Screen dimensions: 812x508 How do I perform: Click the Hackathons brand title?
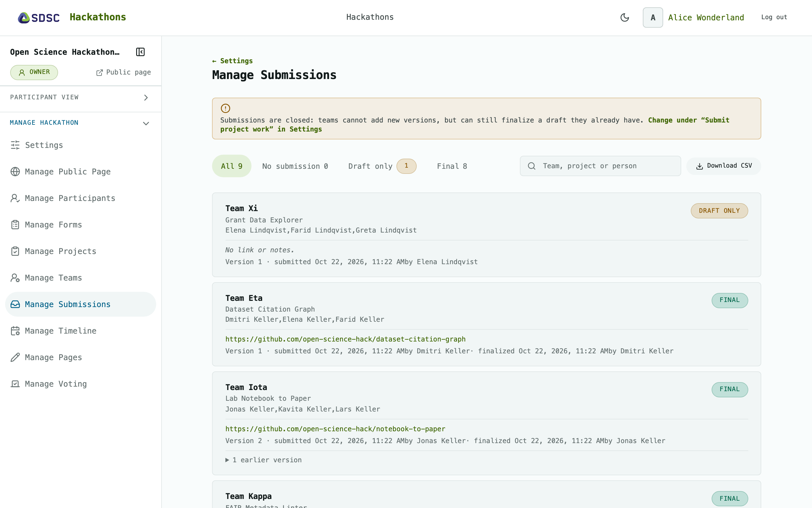98,17
